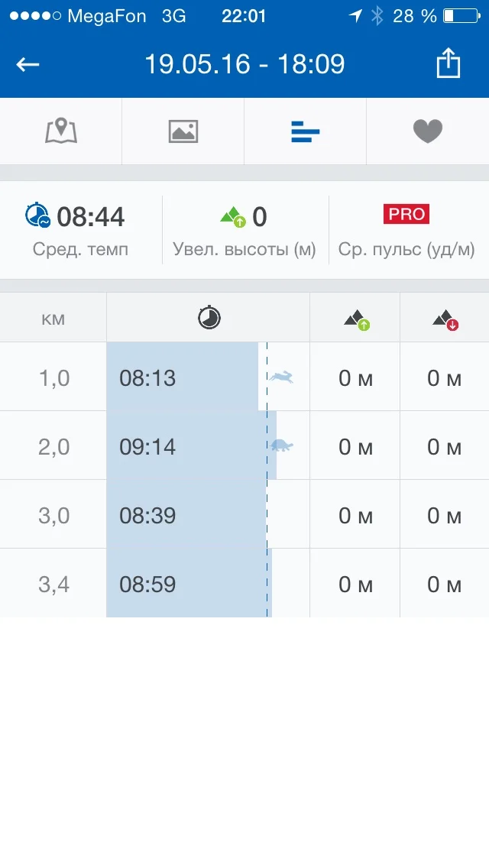Open the map view tab
Screen dimensions: 489x868
click(61, 131)
